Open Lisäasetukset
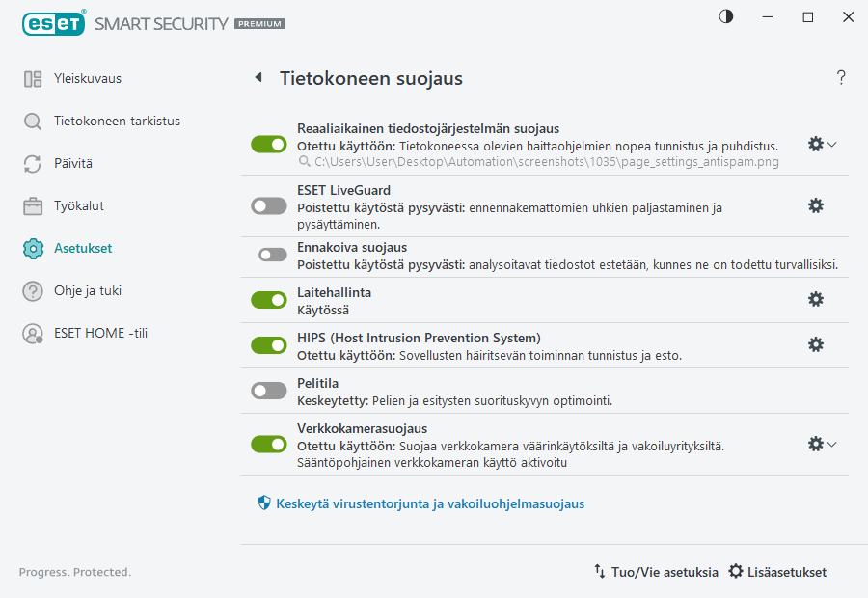 point(783,571)
